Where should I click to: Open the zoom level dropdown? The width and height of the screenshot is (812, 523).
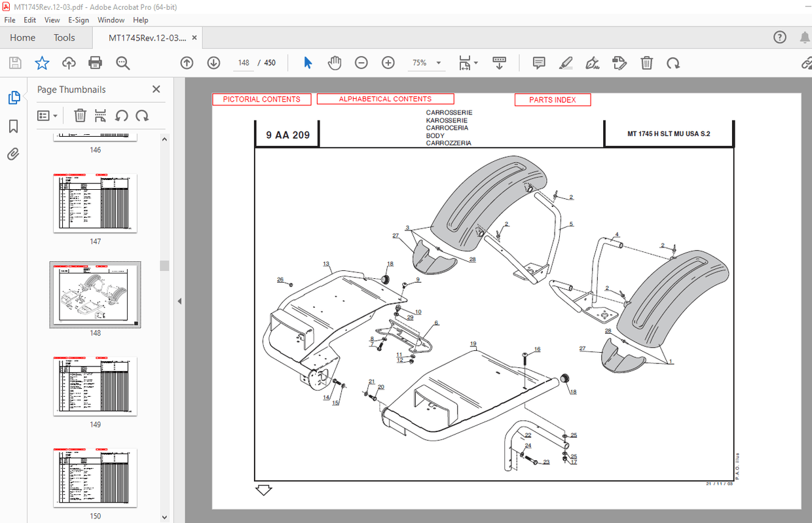439,63
